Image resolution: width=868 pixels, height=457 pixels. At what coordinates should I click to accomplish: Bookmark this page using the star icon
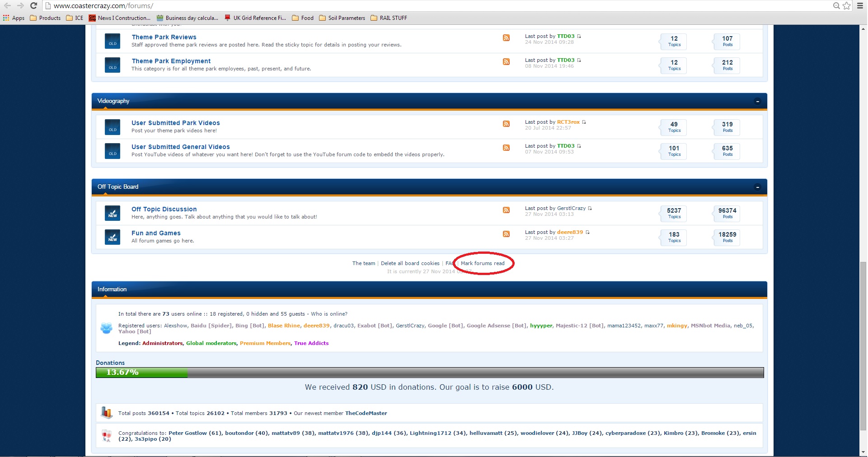(847, 5)
